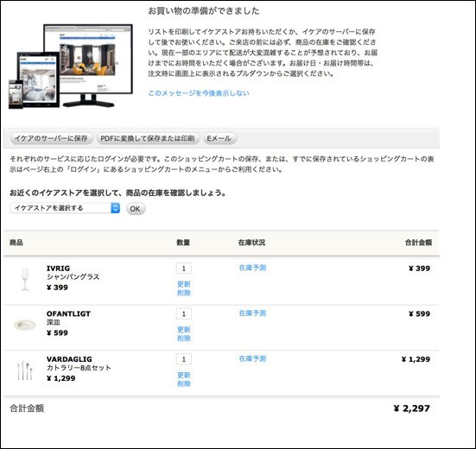
Task: Click the IVRIG champagne glass thumbnail
Action: point(25,279)
